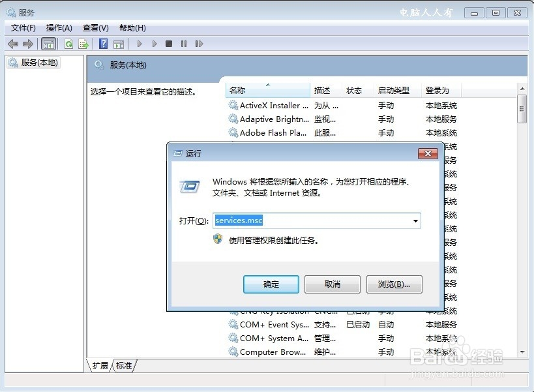Click the gear icon of Adaptive Brightness
This screenshot has height=392, width=534.
tap(233, 119)
